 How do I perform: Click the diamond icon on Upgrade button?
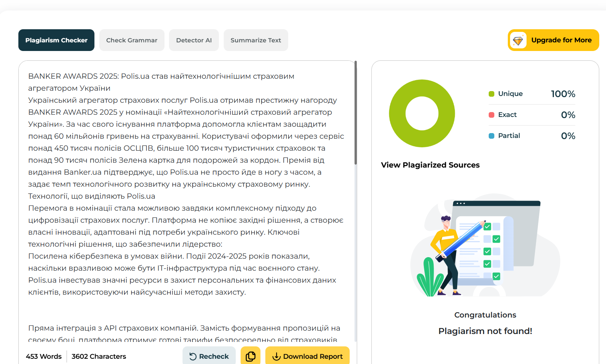pos(518,40)
